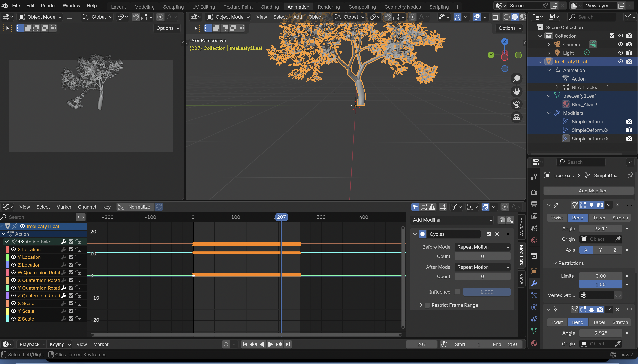Select Twist mode on first SimpleDeform
The height and width of the screenshot is (364, 638).
(x=557, y=218)
